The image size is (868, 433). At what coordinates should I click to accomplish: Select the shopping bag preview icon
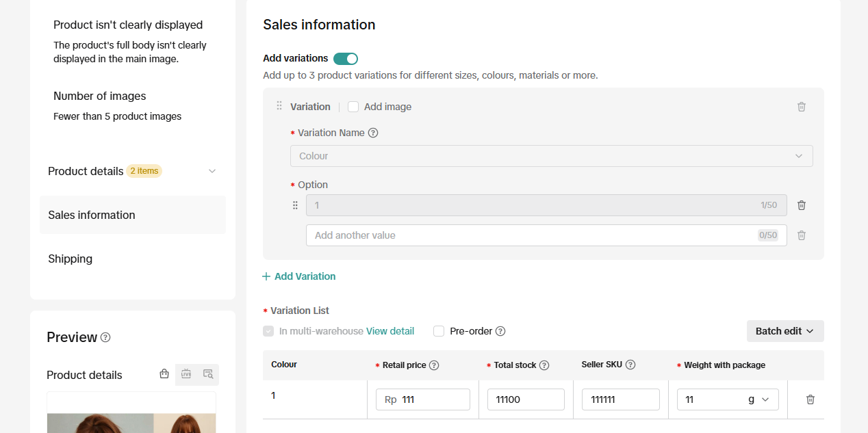pyautogui.click(x=164, y=374)
